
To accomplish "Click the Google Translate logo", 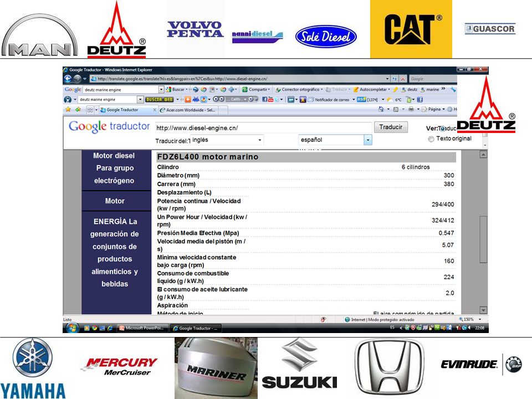I will click(109, 126).
